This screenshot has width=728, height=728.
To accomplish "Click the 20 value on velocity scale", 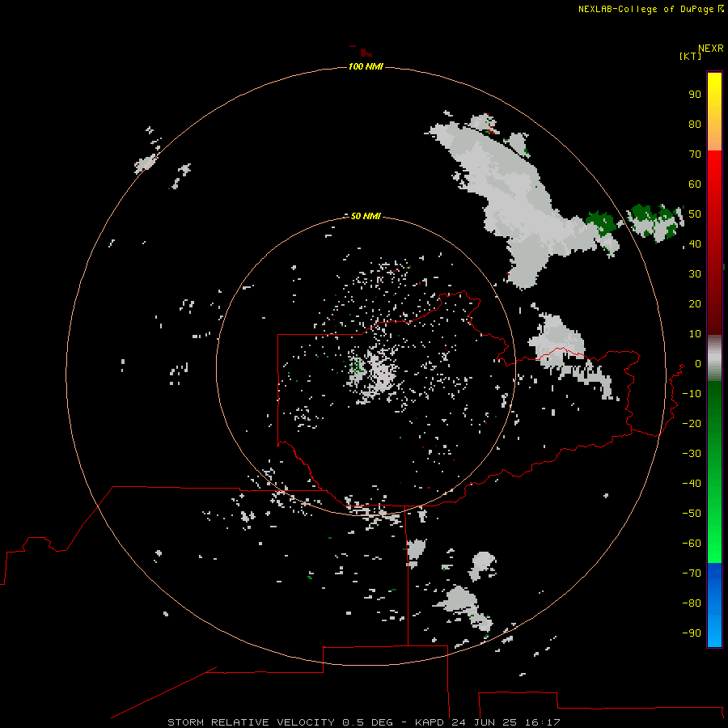I will tap(695, 304).
